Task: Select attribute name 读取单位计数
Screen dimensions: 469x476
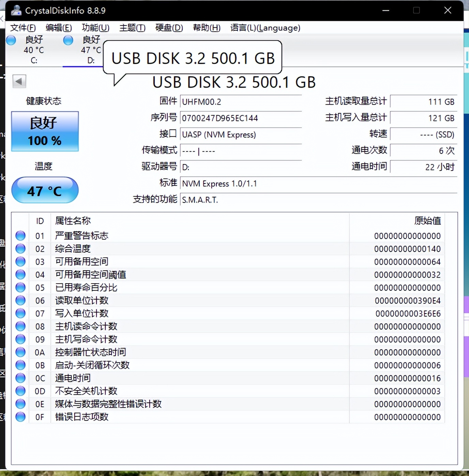Action: pyautogui.click(x=81, y=300)
